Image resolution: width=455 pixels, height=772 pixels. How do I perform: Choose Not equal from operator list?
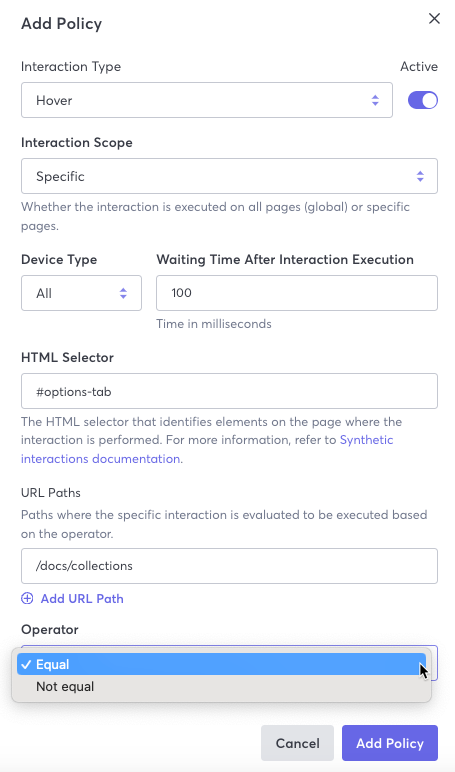221,686
